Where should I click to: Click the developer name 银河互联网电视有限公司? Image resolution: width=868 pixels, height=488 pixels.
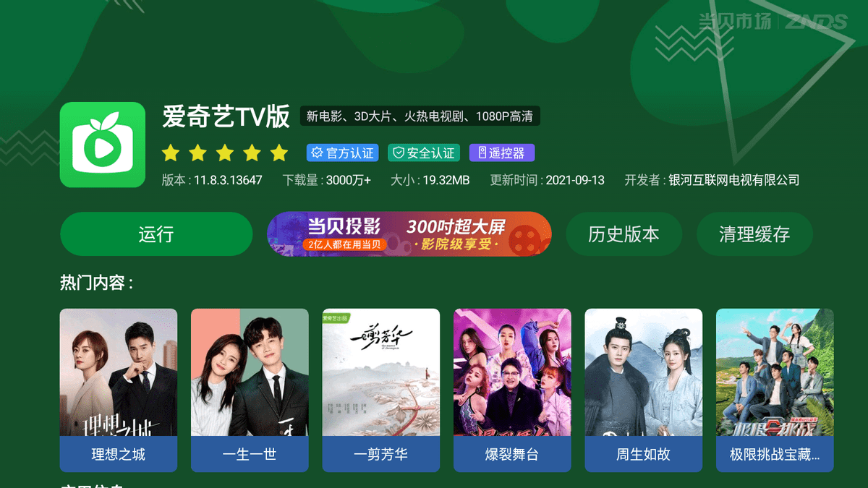point(733,180)
